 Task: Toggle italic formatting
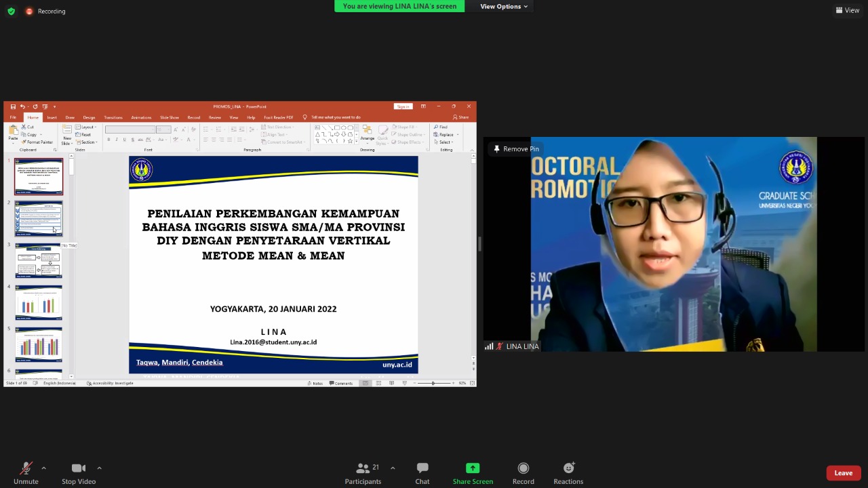pyautogui.click(x=117, y=140)
